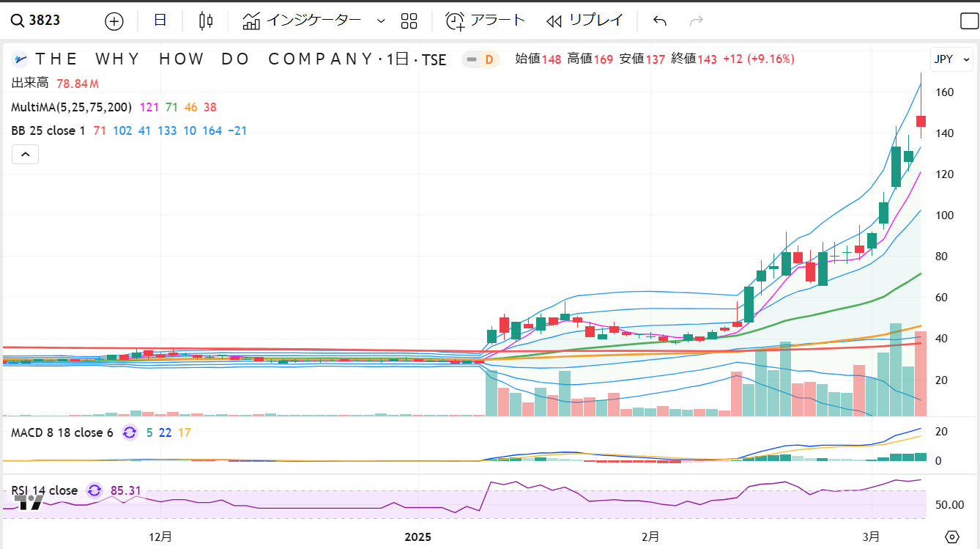
Task: Click the 2025 time axis label
Action: [x=419, y=537]
